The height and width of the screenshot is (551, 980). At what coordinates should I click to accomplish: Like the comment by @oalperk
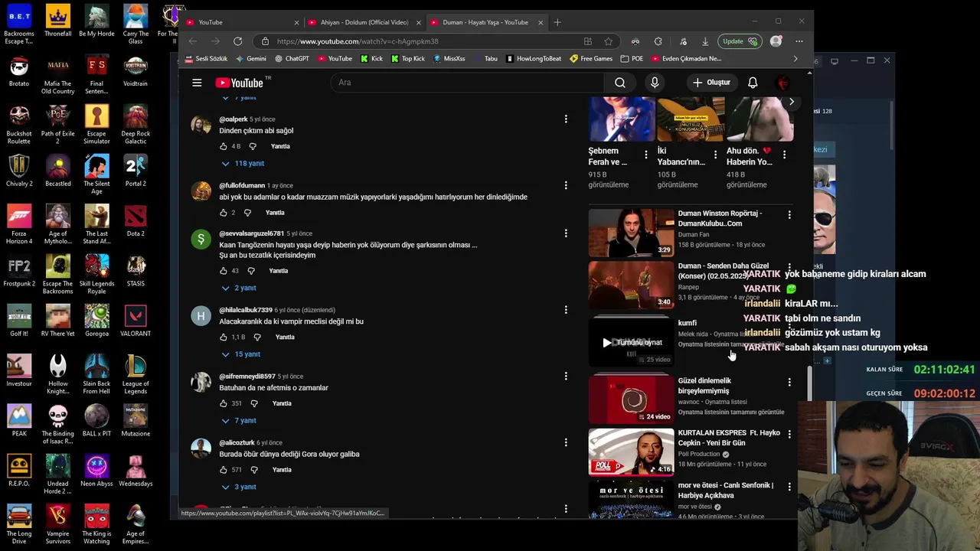point(224,146)
